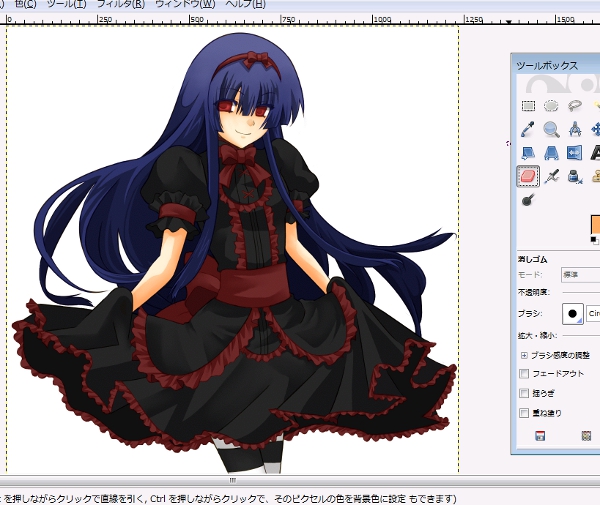This screenshot has width=600, height=505.
Task: Open the フィルタ(R) menu
Action: 121,4
